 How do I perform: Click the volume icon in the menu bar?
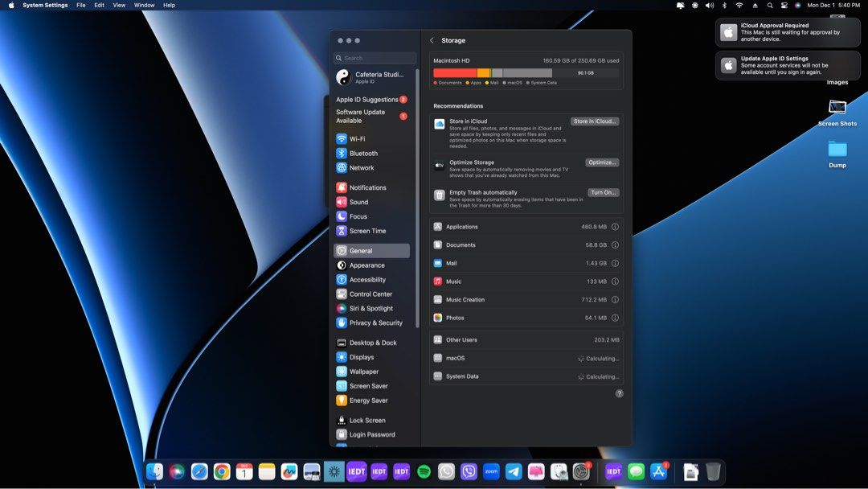(709, 5)
